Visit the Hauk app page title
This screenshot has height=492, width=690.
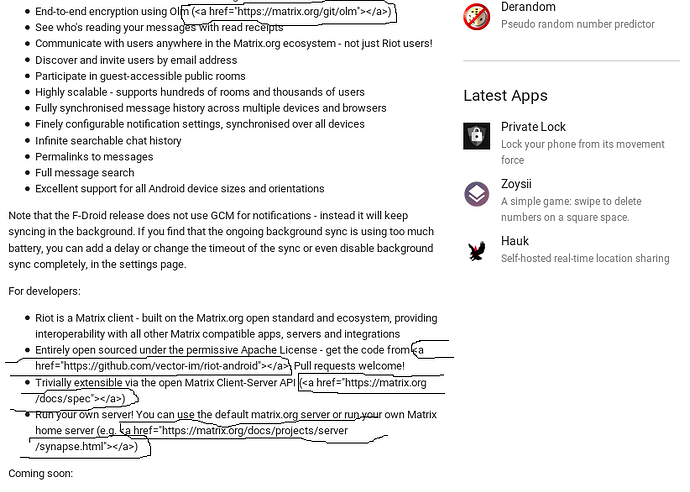(515, 241)
